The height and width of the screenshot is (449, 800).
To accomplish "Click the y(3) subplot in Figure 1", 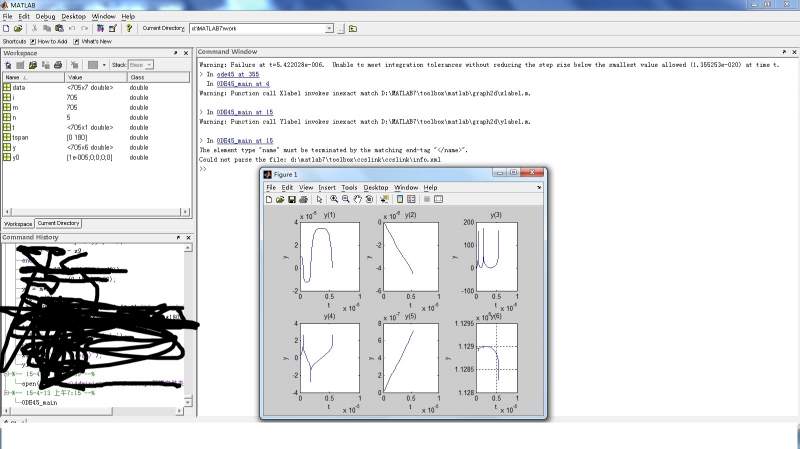I will [x=497, y=257].
